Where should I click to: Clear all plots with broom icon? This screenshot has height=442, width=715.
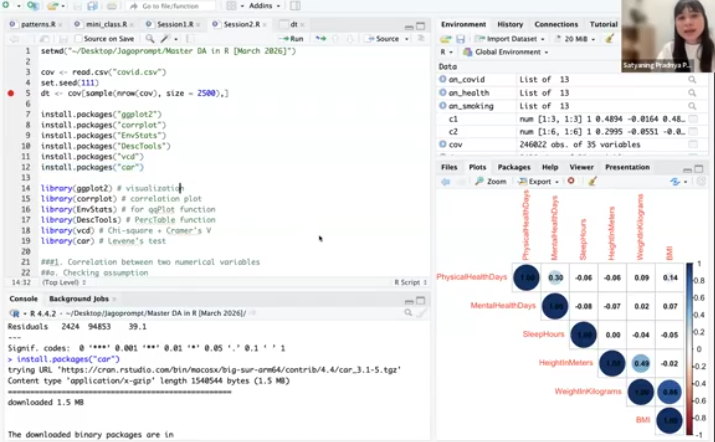pyautogui.click(x=592, y=181)
